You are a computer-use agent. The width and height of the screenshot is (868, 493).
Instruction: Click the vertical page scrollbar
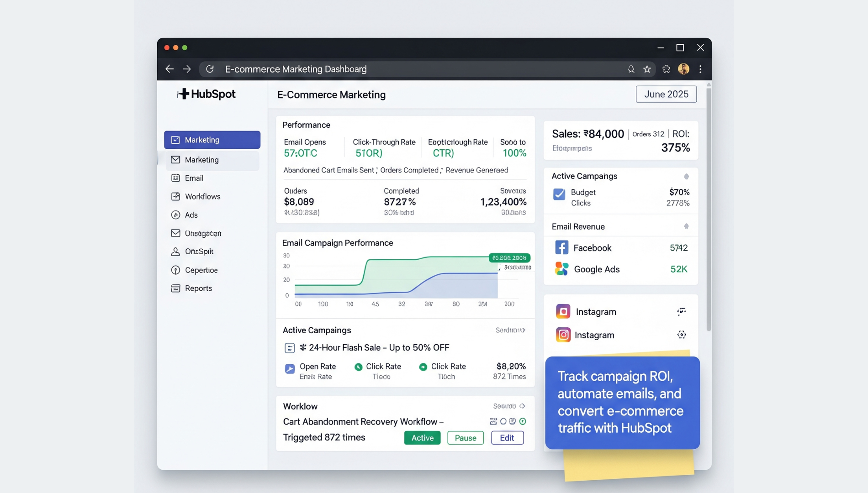[709, 209]
